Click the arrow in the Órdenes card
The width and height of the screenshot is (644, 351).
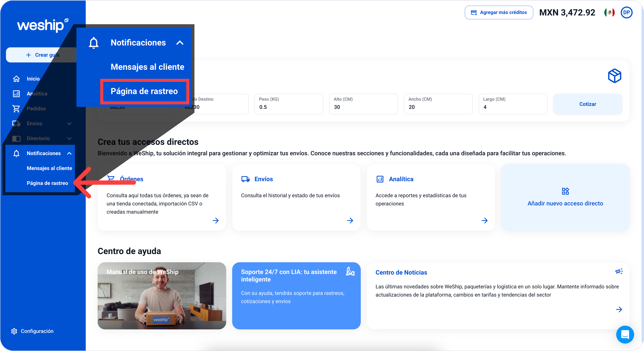click(x=215, y=221)
